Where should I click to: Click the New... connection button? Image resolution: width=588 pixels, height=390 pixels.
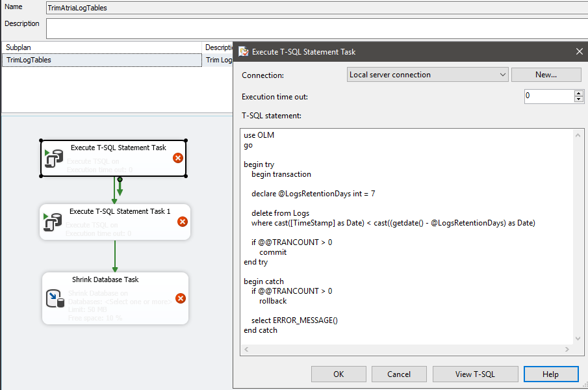click(x=546, y=75)
